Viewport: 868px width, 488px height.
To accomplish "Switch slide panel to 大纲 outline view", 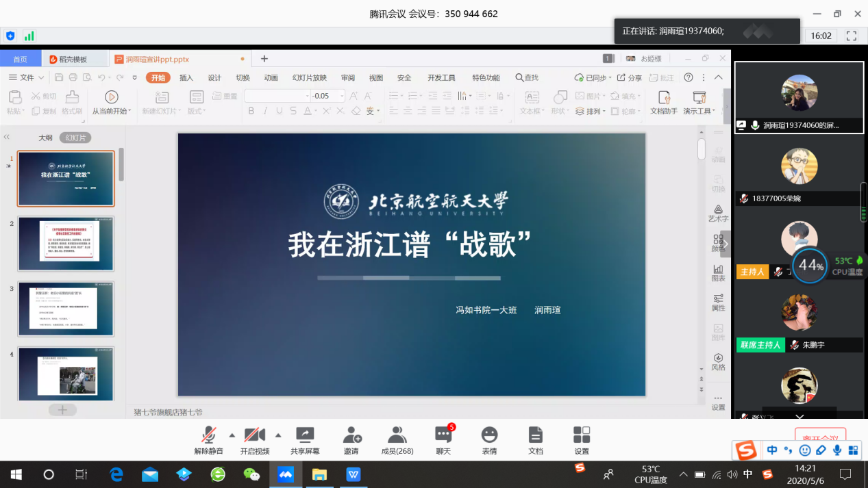I will point(45,138).
